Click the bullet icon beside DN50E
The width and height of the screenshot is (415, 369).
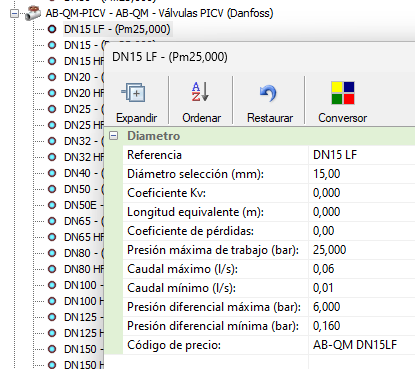point(52,205)
